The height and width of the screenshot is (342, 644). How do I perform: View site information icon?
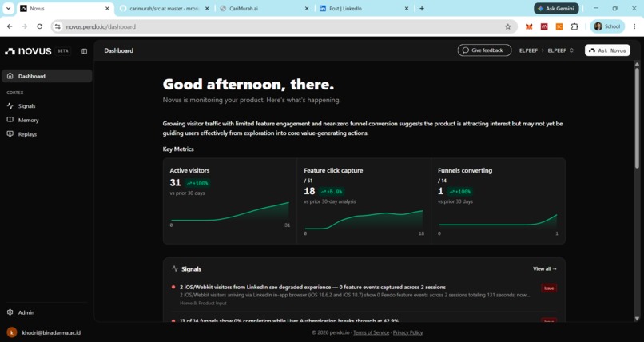pos(58,26)
